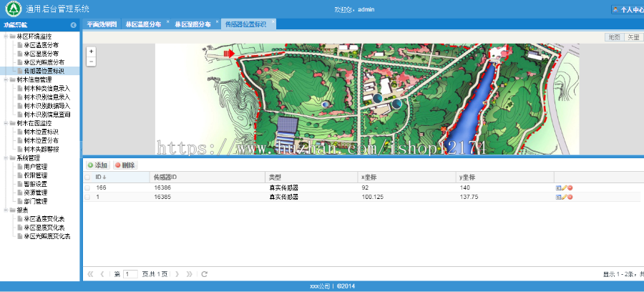Switch map to 矢量 mode
The width and height of the screenshot is (644, 292).
point(634,37)
